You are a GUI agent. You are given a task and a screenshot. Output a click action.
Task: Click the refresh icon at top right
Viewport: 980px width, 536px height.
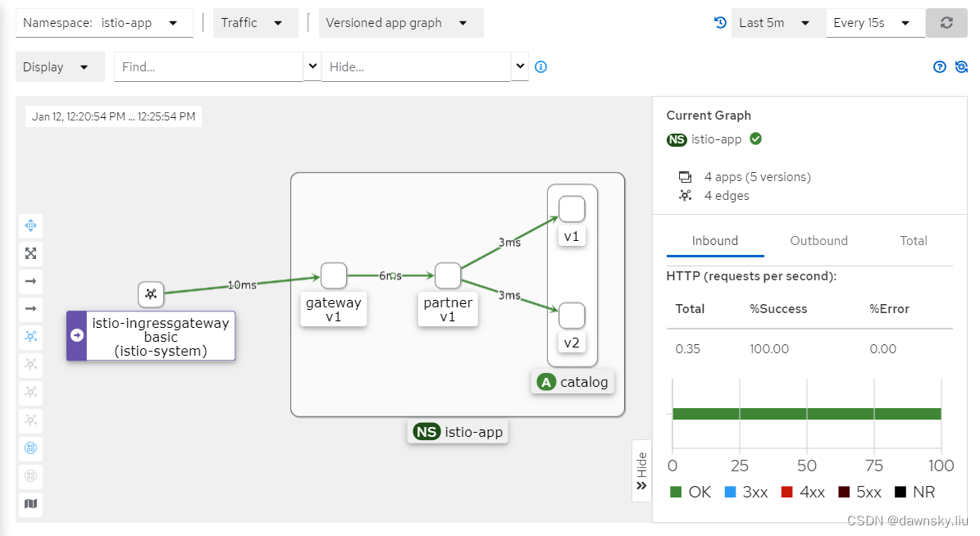point(946,22)
